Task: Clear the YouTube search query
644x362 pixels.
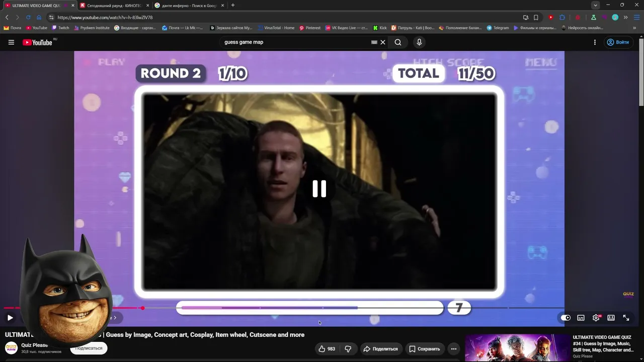Action: coord(383,42)
